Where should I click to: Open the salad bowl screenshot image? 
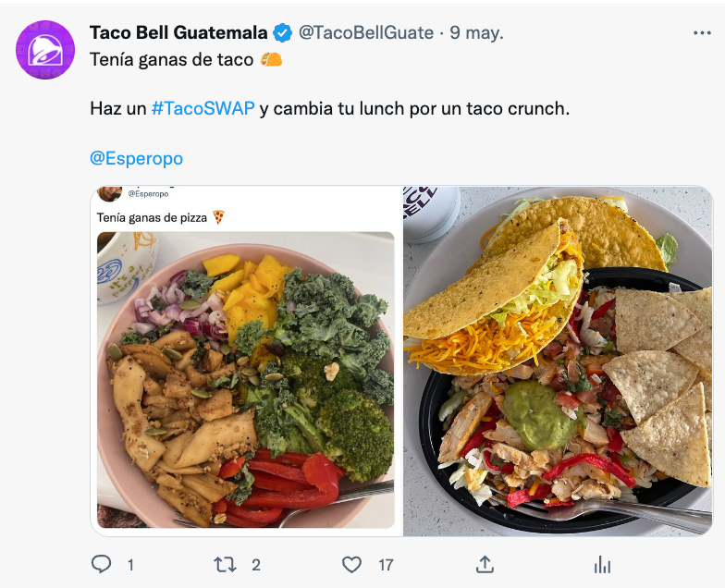pos(246,361)
